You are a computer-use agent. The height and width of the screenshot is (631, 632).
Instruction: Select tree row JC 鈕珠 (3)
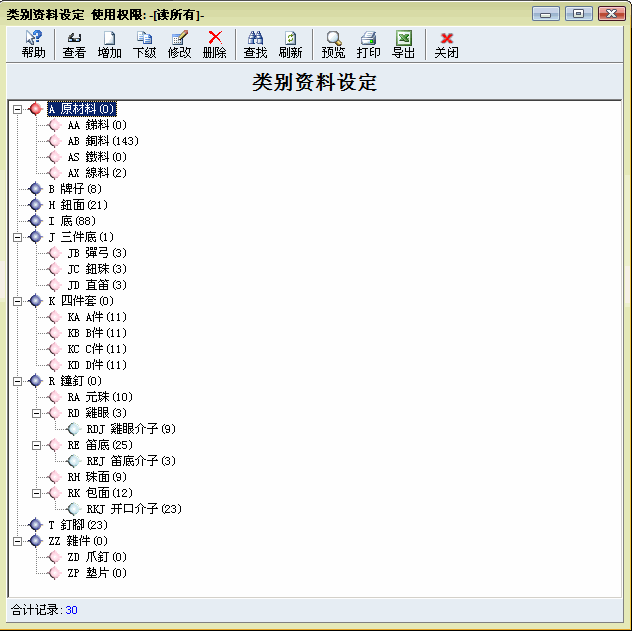[x=97, y=269]
